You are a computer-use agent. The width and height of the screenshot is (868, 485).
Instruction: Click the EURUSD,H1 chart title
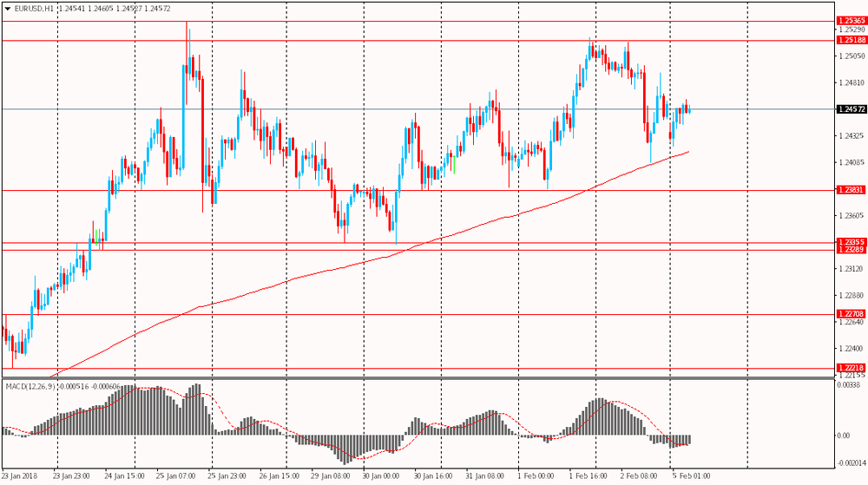point(35,9)
